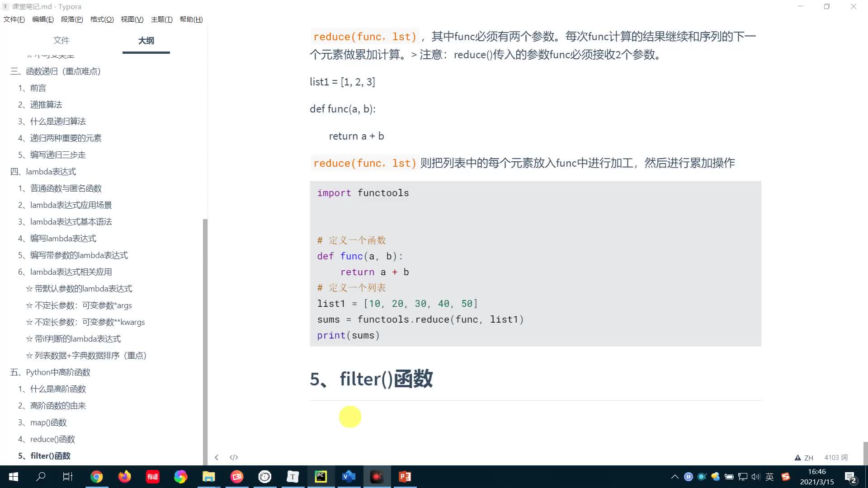868x488 pixels.
Task: Go to 1、普通函数与匿名函数 heading
Action: 60,188
